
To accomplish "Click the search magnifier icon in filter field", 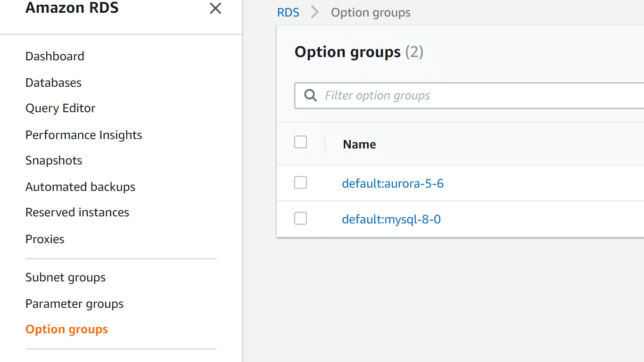I will click(310, 95).
